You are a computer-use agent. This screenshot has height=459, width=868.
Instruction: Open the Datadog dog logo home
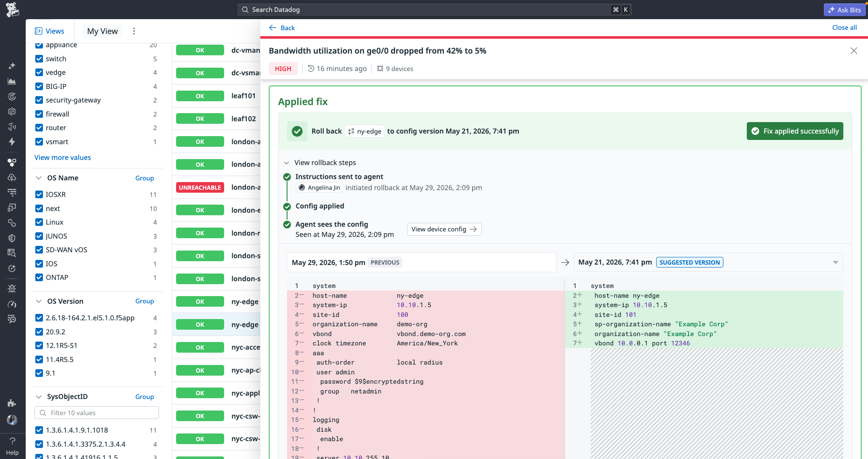12,9
